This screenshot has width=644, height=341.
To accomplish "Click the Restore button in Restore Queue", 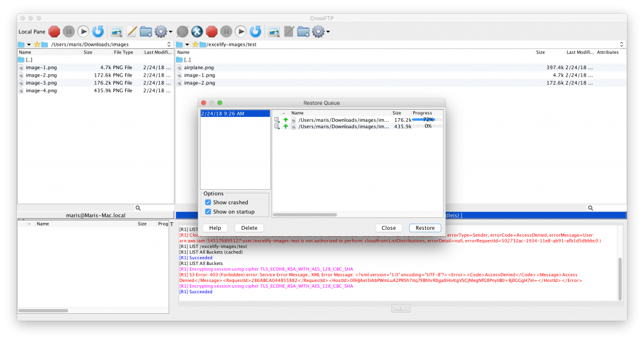I will pyautogui.click(x=425, y=228).
